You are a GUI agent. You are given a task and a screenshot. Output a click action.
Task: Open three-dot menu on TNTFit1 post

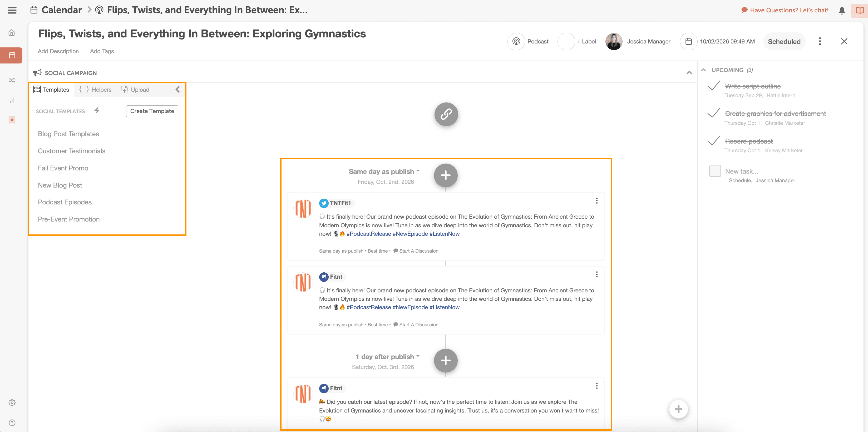596,201
